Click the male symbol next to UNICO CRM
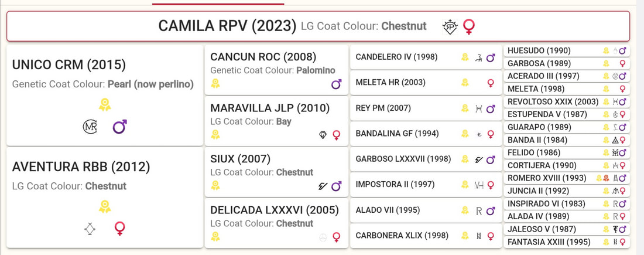 pyautogui.click(x=120, y=127)
